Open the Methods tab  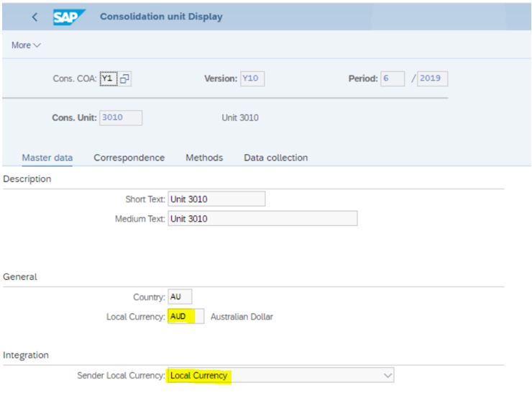[x=204, y=158]
